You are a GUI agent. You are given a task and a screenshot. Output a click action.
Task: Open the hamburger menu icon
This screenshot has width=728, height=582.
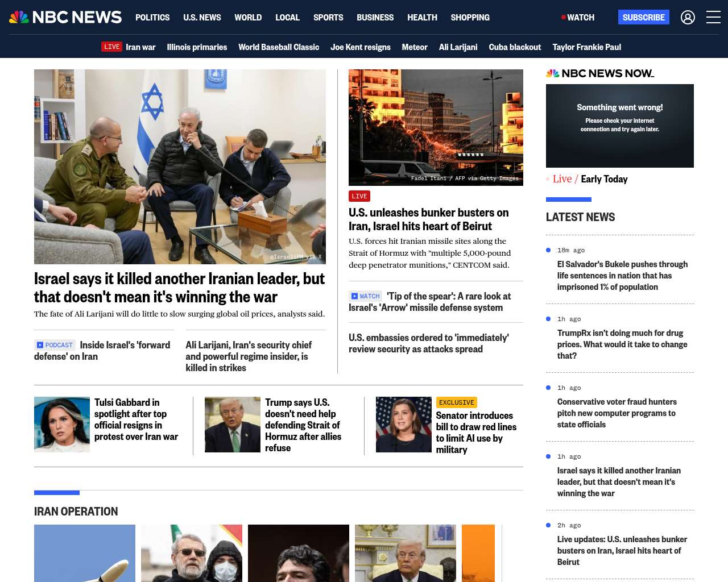click(x=713, y=18)
